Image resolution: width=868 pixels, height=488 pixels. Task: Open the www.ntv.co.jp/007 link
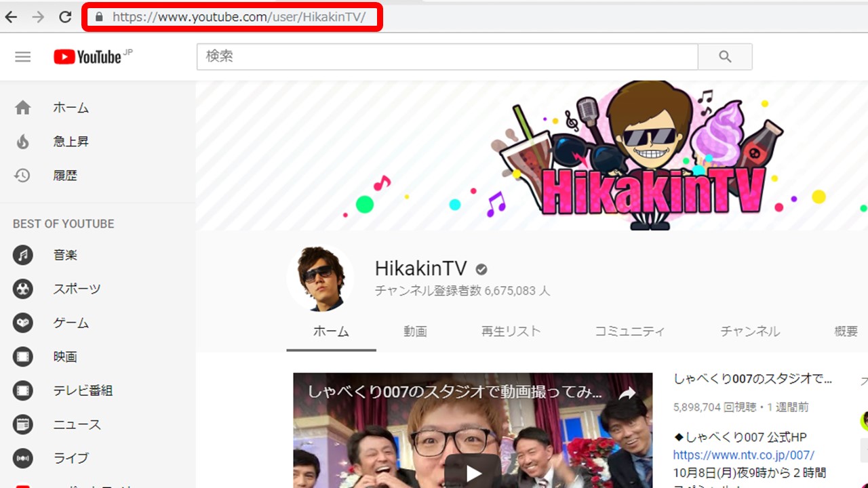tap(744, 455)
